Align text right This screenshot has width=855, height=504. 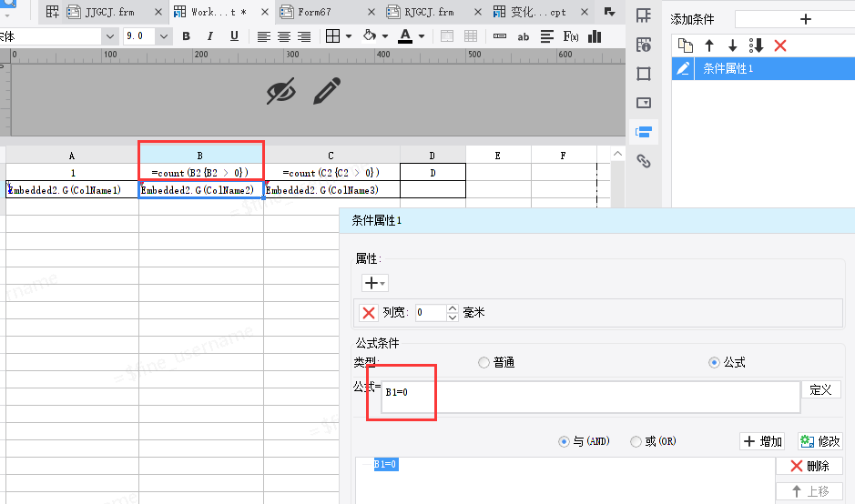pyautogui.click(x=304, y=36)
